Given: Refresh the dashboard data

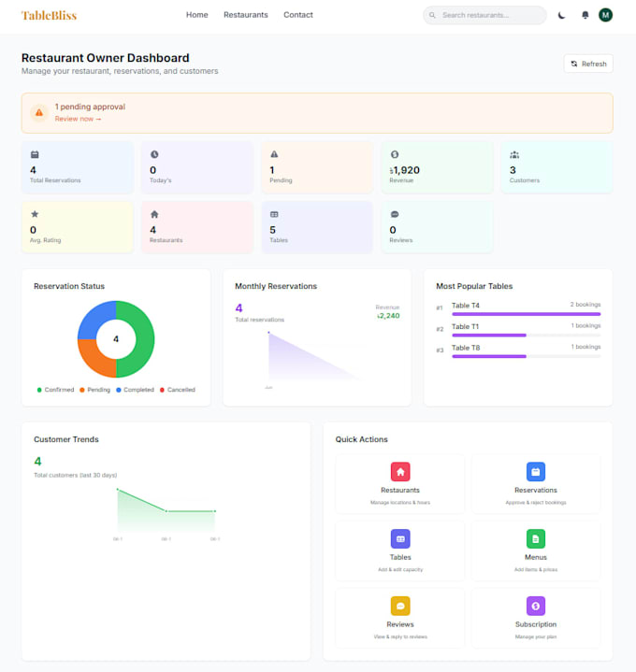Looking at the screenshot, I should point(588,64).
